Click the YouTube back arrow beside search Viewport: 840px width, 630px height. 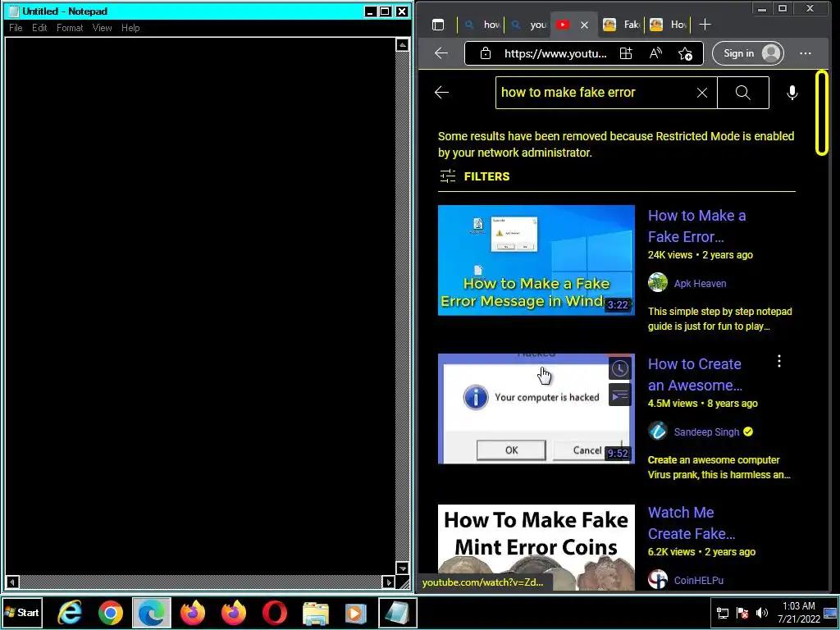coord(441,92)
